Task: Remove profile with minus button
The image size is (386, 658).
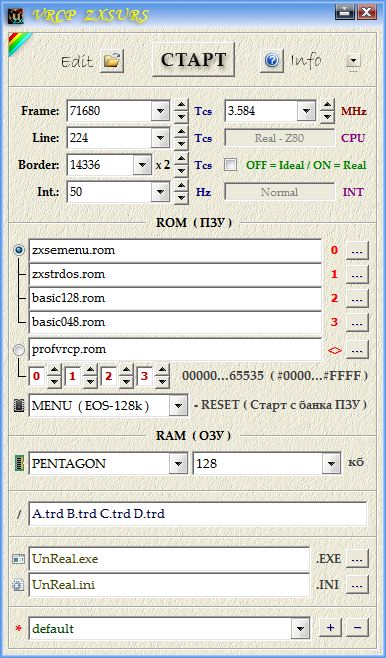Action: (x=357, y=628)
